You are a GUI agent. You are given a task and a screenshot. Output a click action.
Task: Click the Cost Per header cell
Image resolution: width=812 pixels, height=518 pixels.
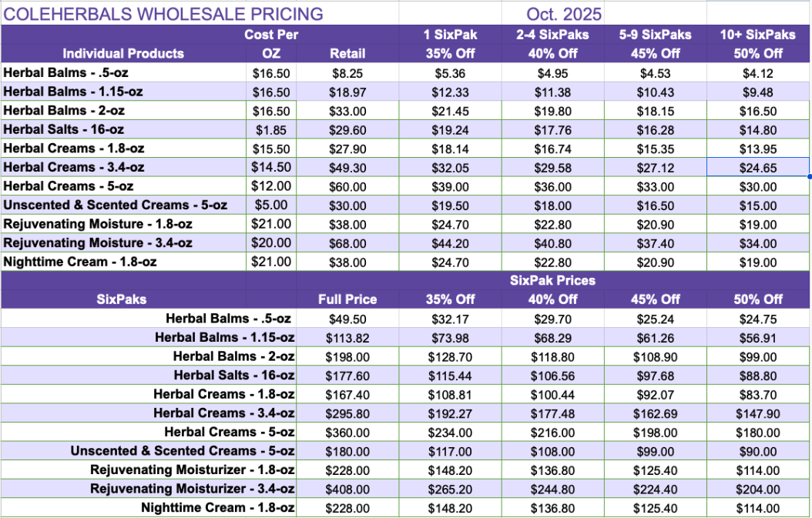coord(271,35)
